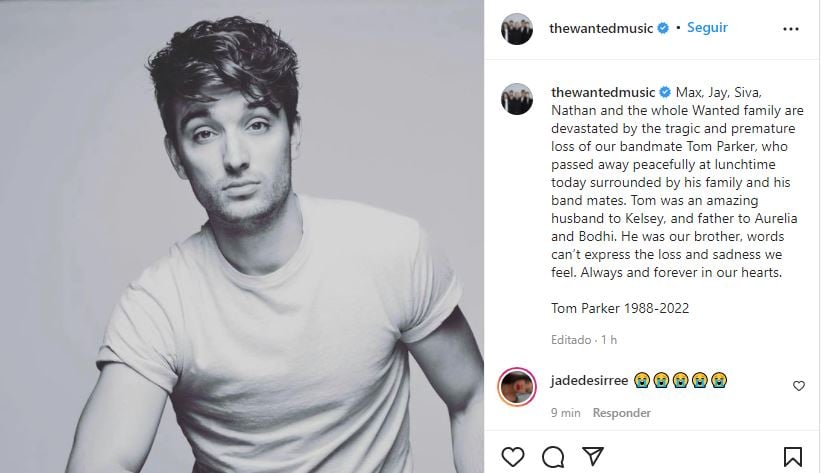Open thewantedmusic username in header
Screen dimensions: 821x473
601,29
